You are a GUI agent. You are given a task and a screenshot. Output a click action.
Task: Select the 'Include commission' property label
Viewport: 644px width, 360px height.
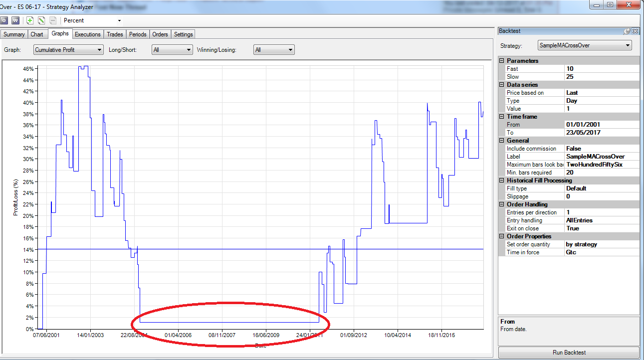[x=531, y=149]
